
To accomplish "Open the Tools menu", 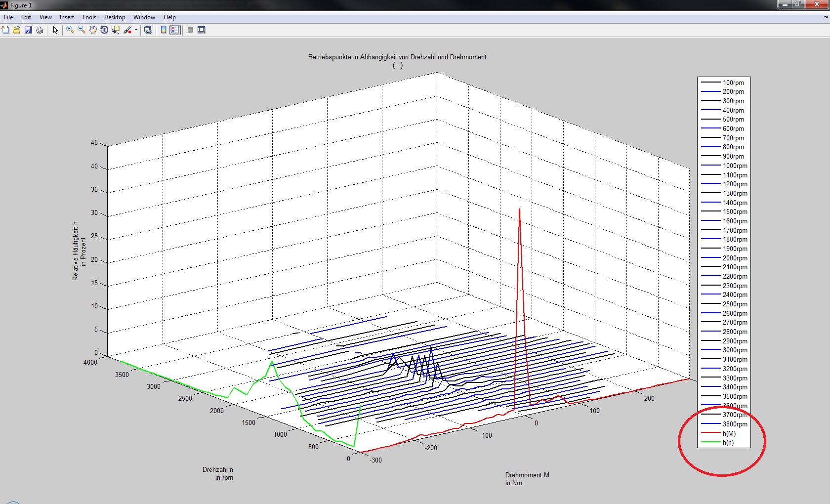I will 89,17.
